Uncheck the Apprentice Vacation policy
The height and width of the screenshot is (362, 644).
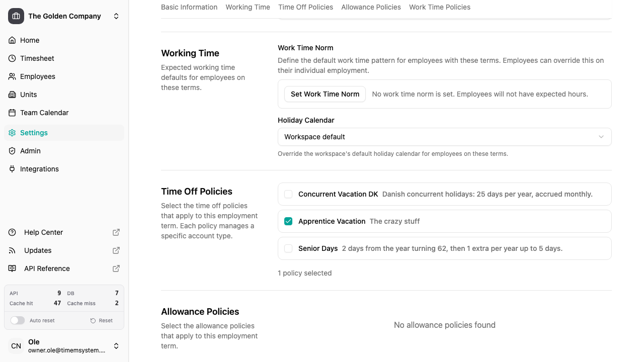coord(288,221)
